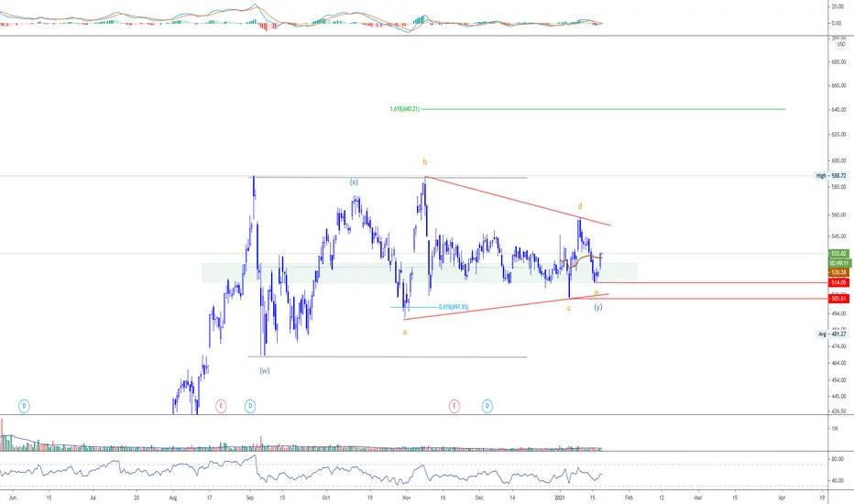The width and height of the screenshot is (854, 504).
Task: Click the 545.00 price axis label
Action: 838,236
